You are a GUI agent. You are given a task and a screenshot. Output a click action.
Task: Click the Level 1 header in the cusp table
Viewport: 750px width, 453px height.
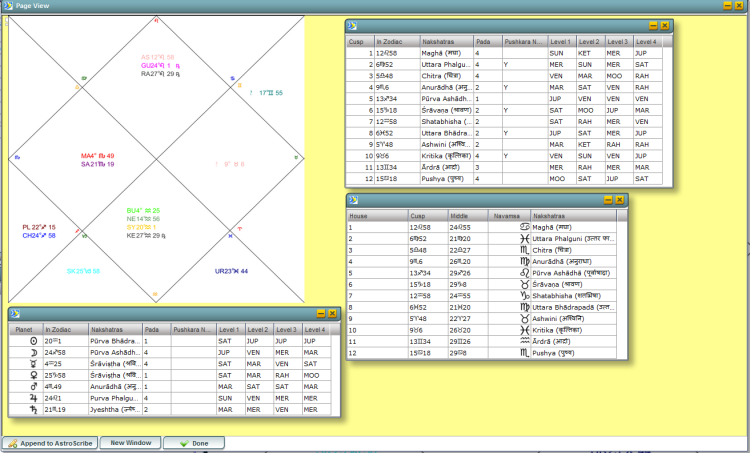[x=560, y=42]
